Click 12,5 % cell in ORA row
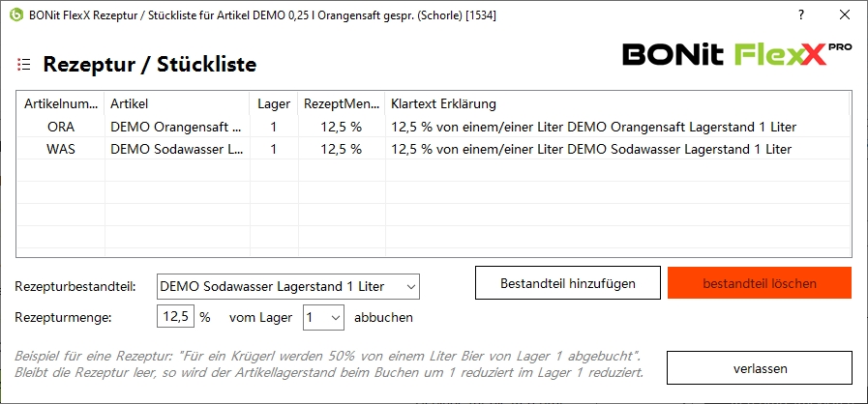This screenshot has width=868, height=404. 341,128
